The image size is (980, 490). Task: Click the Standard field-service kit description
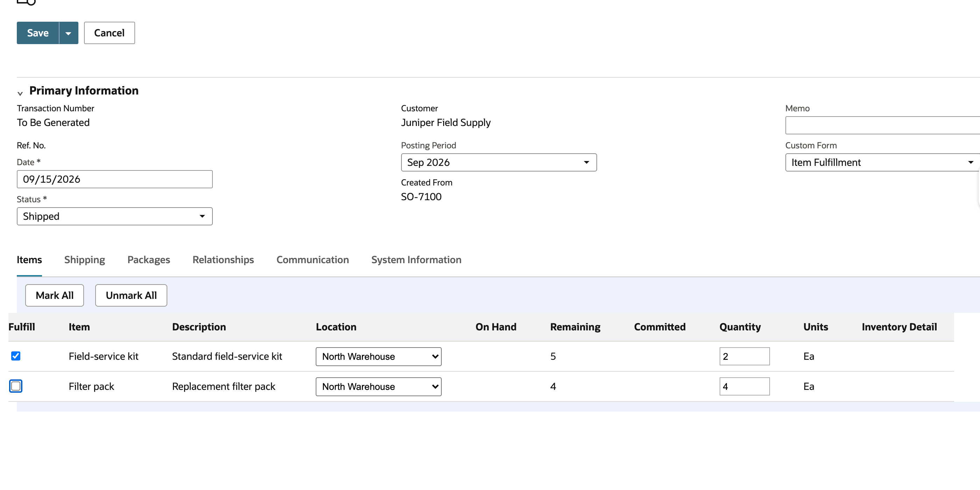(x=227, y=356)
